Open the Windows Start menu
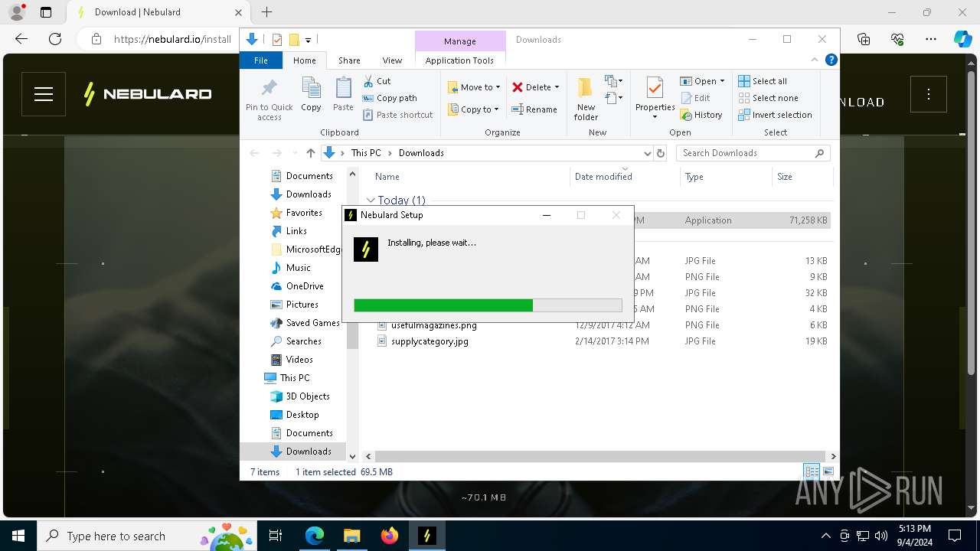The image size is (980, 551). pos(18,536)
